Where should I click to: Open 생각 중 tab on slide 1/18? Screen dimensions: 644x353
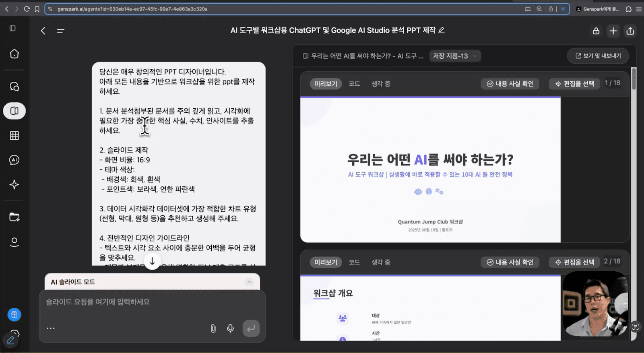(381, 84)
